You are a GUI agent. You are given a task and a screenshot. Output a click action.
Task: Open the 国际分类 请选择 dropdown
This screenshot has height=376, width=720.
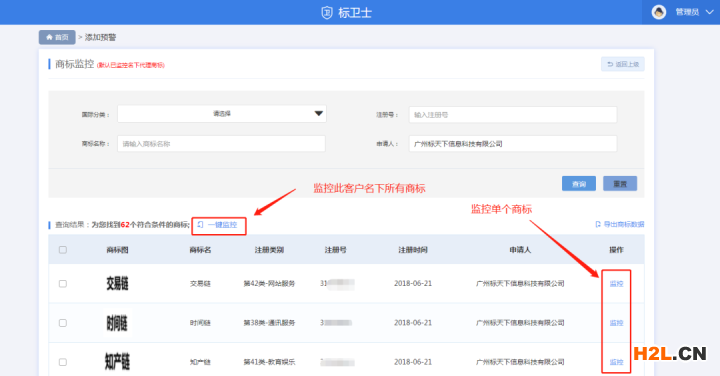pyautogui.click(x=222, y=114)
